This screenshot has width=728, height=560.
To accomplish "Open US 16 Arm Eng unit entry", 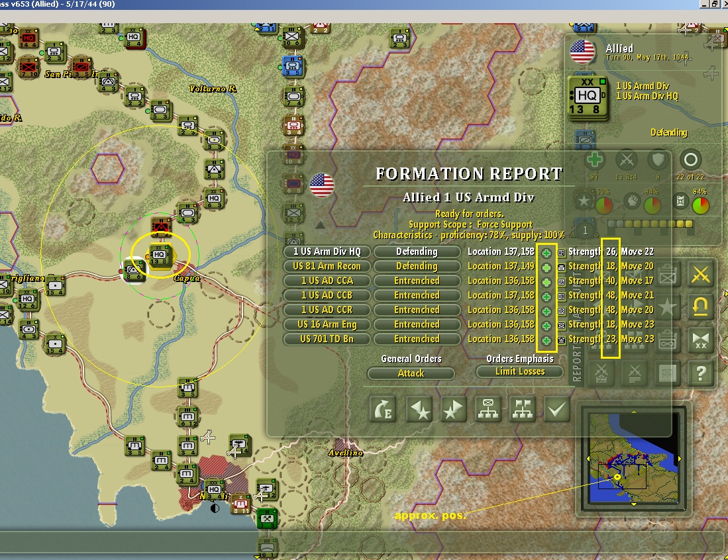I will (327, 324).
